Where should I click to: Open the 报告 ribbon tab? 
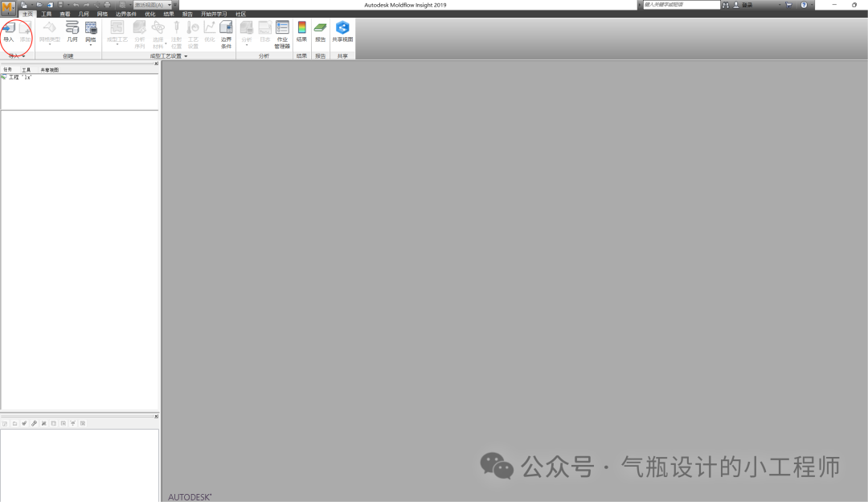[x=187, y=14]
